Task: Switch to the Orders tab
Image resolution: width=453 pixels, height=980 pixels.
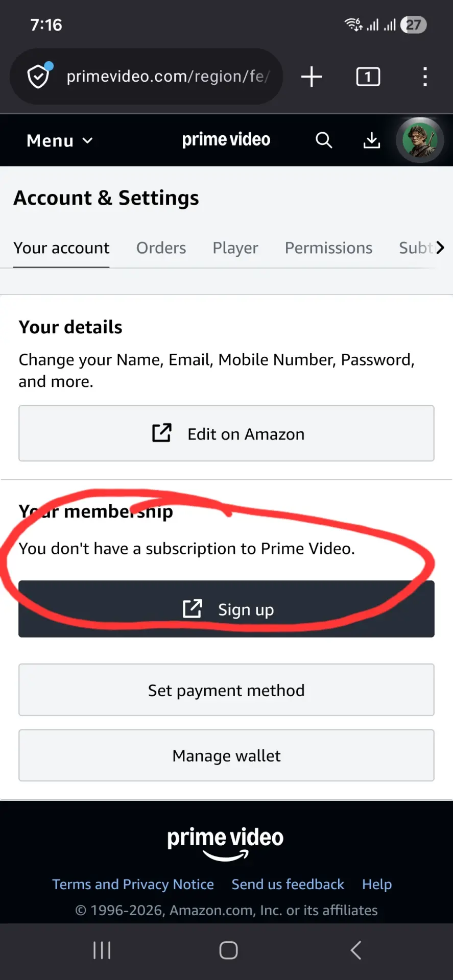Action: [x=161, y=248]
